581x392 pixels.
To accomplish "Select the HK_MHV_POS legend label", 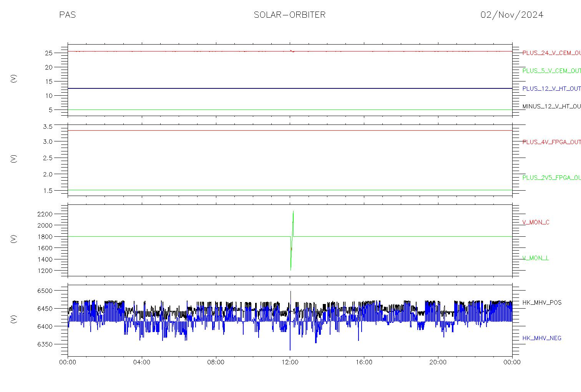I will 542,302.
